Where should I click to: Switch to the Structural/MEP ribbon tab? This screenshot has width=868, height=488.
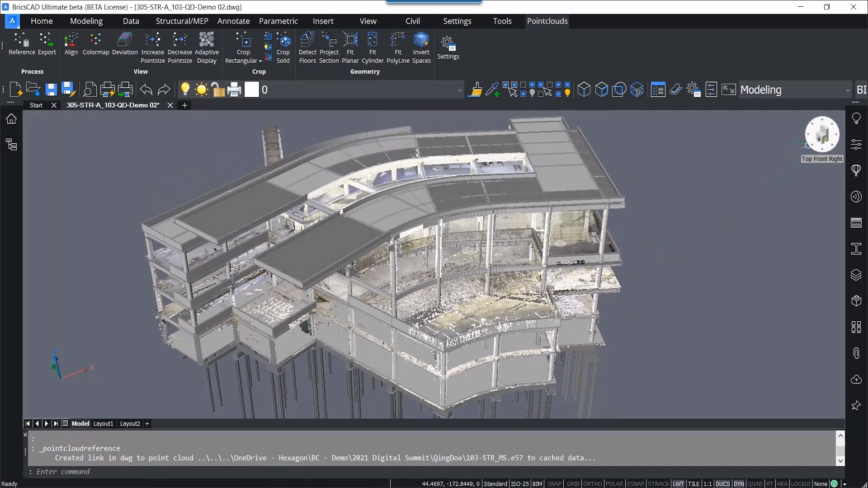coord(182,21)
